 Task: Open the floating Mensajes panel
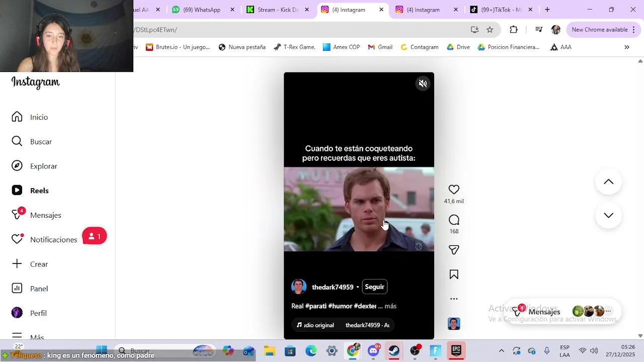click(561, 312)
